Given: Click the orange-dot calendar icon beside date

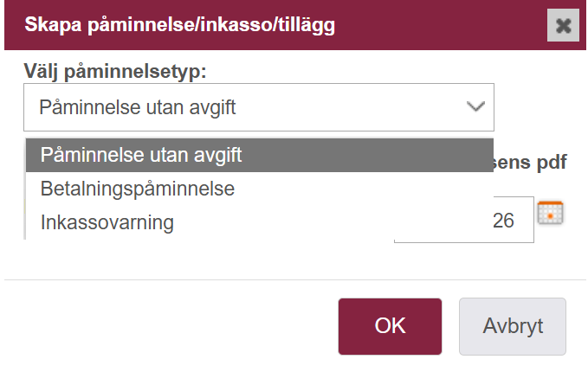Looking at the screenshot, I should pos(550,213).
